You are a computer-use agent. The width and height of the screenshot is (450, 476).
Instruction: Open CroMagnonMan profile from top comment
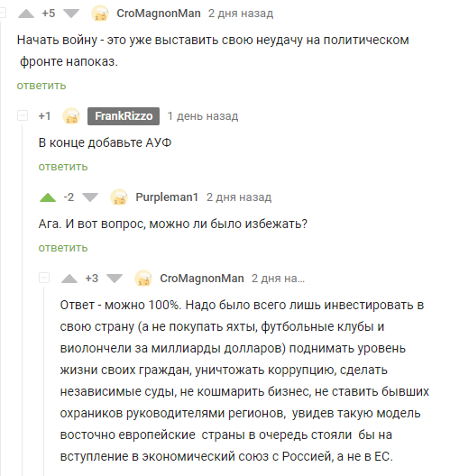coord(159,14)
